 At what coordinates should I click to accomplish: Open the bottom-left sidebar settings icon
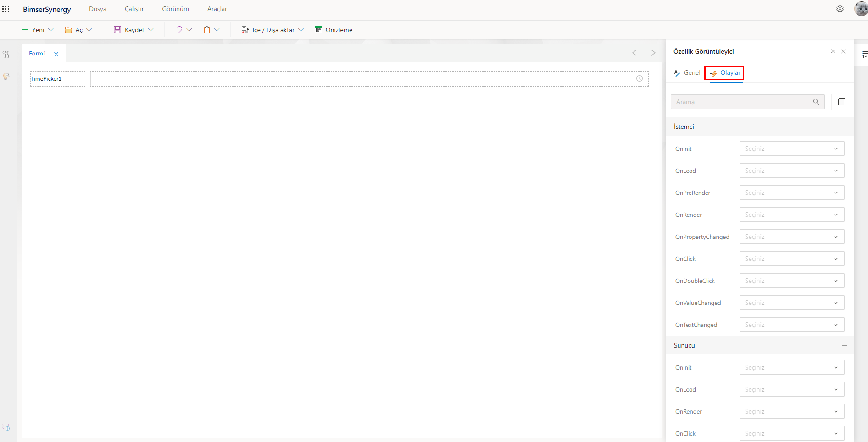[x=6, y=427]
